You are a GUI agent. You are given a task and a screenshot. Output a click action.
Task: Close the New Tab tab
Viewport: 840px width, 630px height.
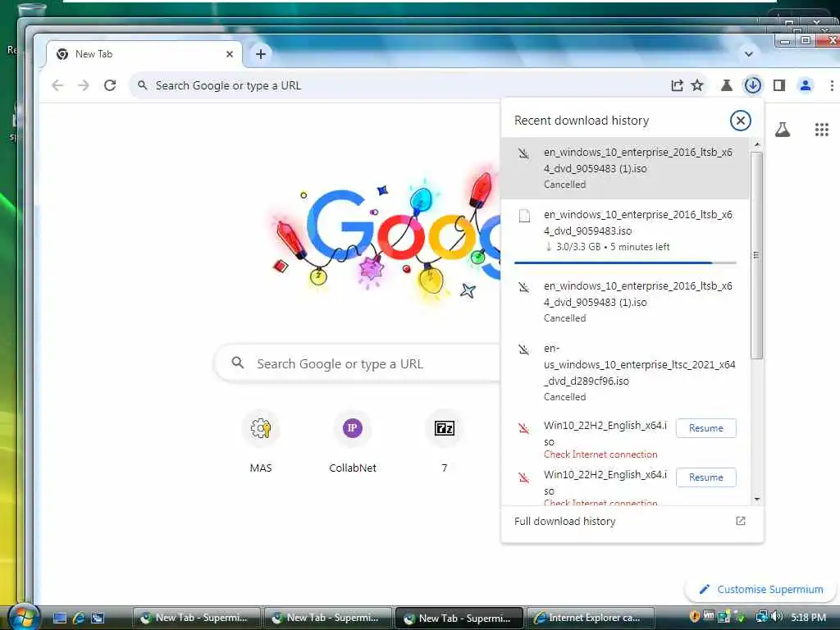click(230, 54)
